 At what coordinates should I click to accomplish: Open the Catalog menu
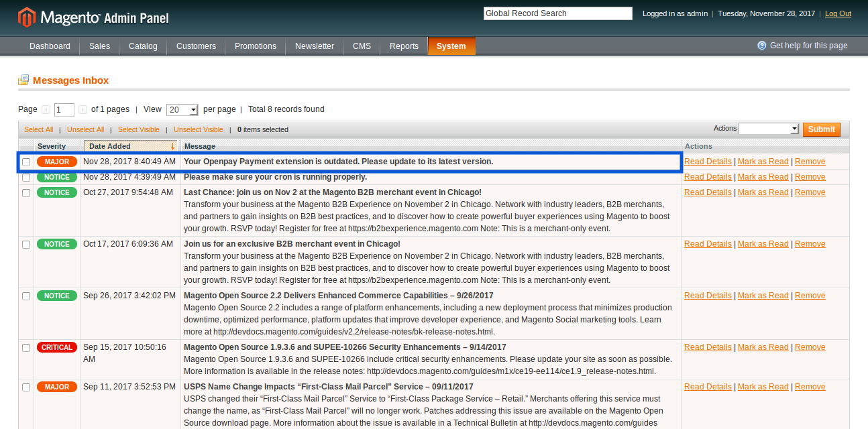[143, 46]
